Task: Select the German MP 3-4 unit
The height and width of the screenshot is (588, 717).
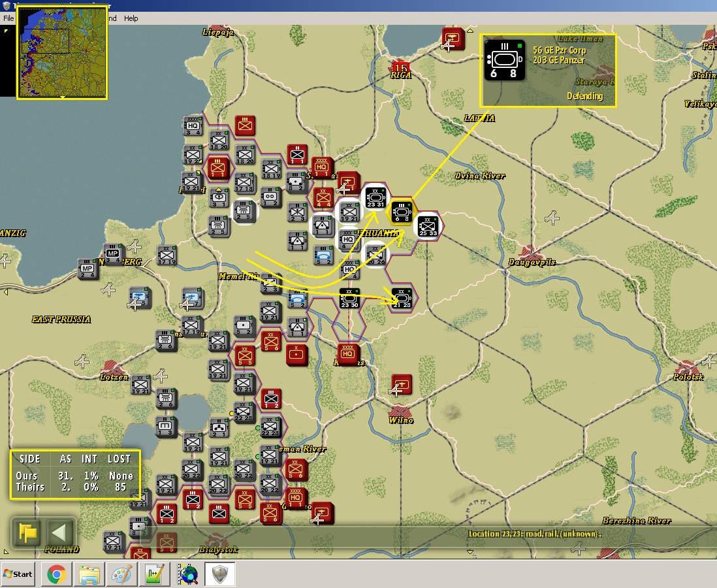Action: tap(113, 254)
